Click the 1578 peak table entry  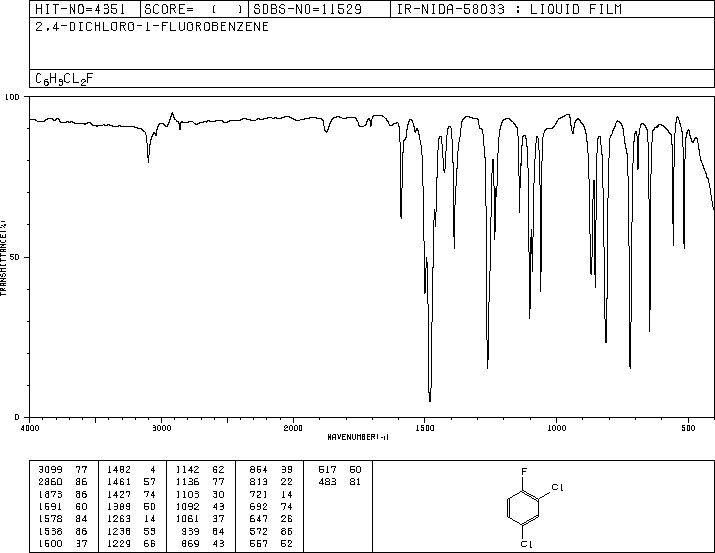[62, 519]
